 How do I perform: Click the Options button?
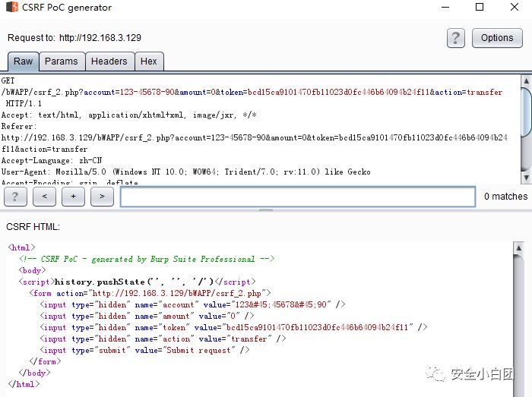click(497, 38)
